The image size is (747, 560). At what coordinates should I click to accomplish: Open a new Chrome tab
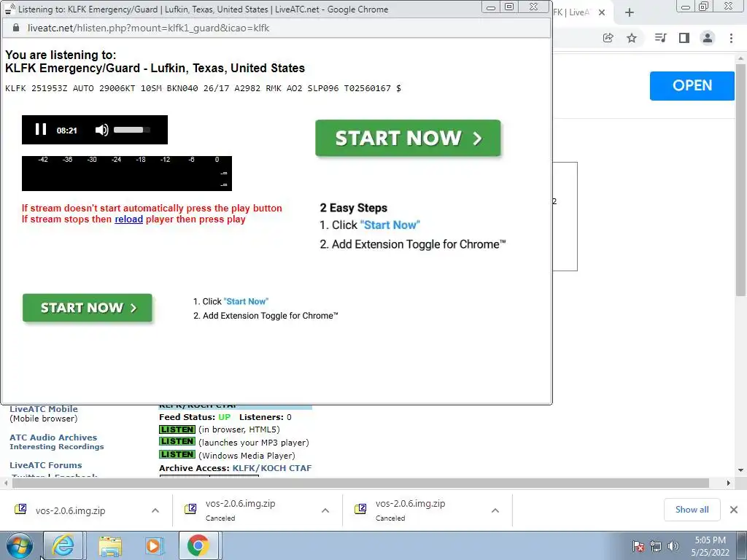pyautogui.click(x=630, y=13)
